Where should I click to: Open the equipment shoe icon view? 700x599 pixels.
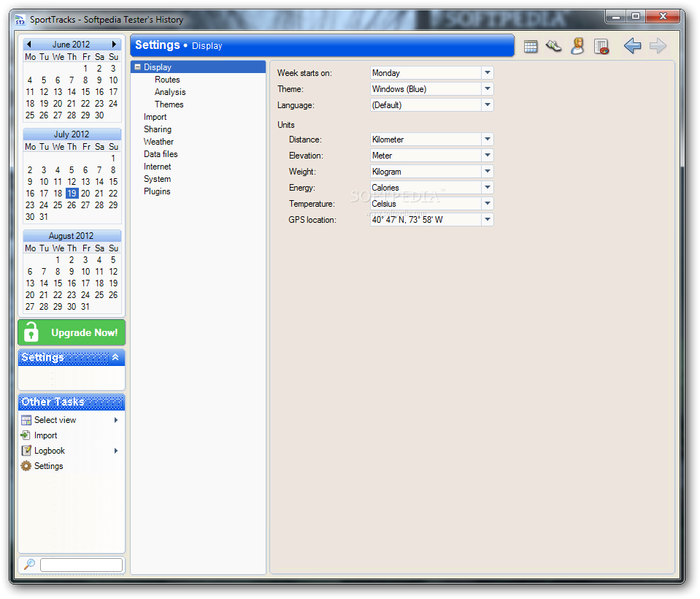[553, 45]
